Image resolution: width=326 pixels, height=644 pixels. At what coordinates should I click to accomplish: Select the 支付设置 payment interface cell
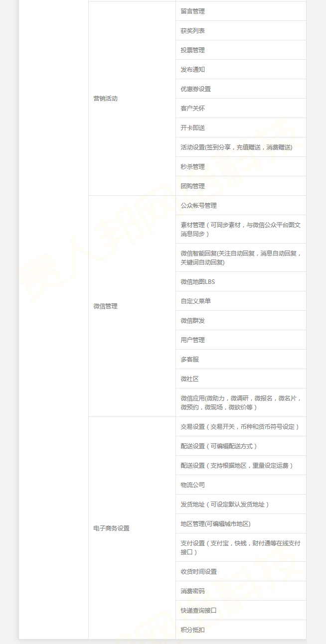pyautogui.click(x=241, y=547)
